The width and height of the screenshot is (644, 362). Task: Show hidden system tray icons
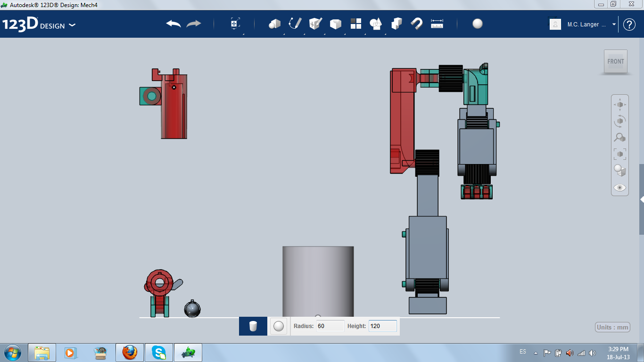point(536,353)
